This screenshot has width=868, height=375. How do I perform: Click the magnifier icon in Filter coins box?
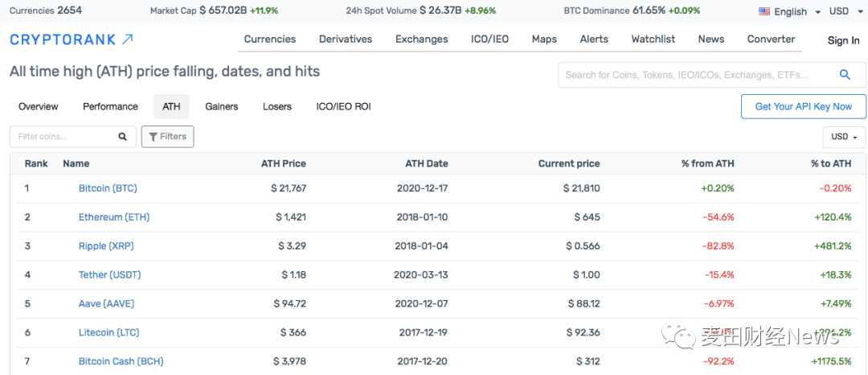[122, 137]
